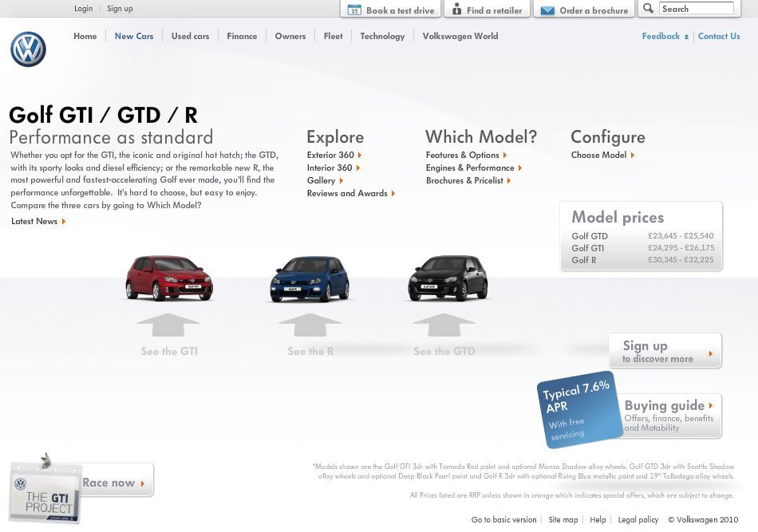
Task: Click the arrow above See the R
Action: (310, 325)
